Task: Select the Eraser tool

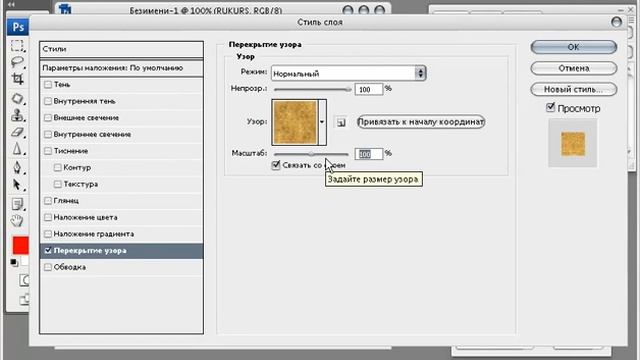Action: tap(17, 132)
